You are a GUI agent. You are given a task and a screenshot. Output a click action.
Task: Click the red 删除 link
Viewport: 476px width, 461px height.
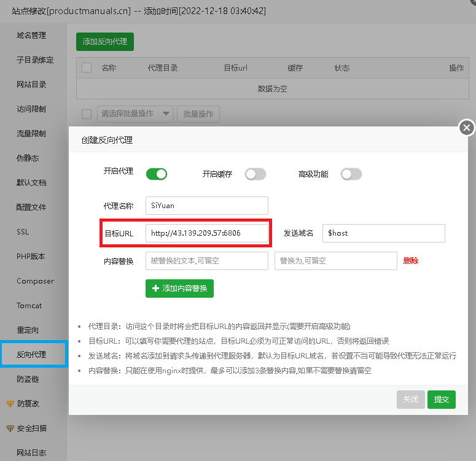pos(411,261)
